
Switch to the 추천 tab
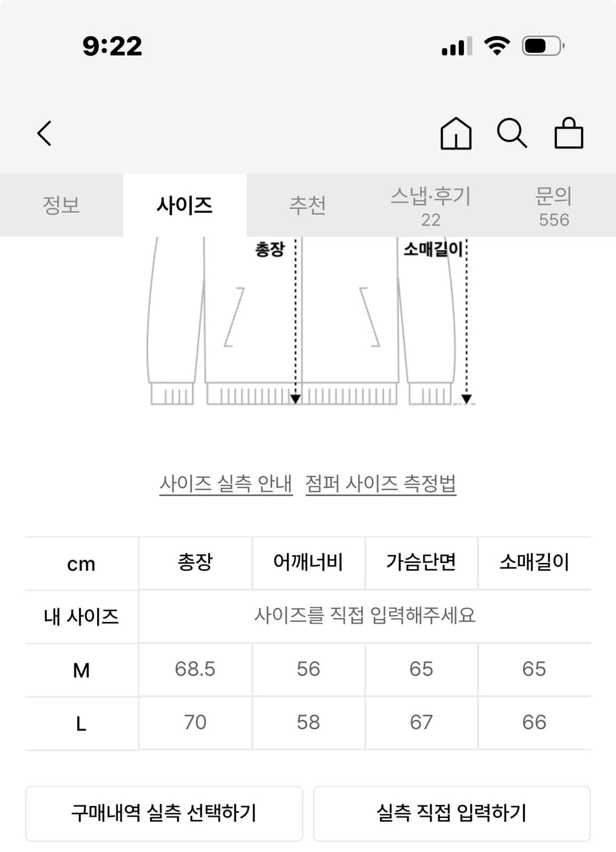click(x=307, y=206)
